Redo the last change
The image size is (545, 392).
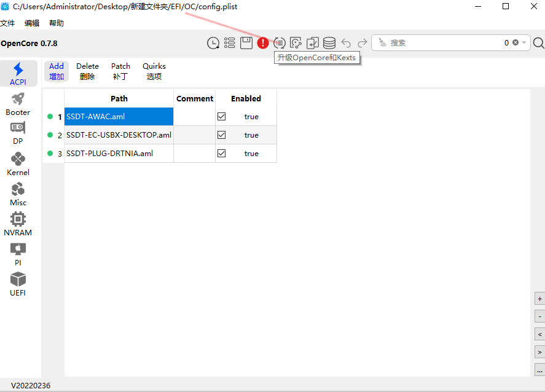click(362, 43)
